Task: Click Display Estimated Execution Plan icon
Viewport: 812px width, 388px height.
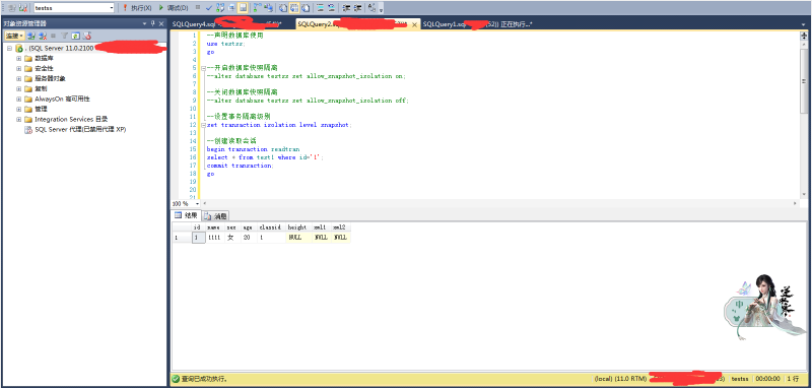Action: pos(220,8)
